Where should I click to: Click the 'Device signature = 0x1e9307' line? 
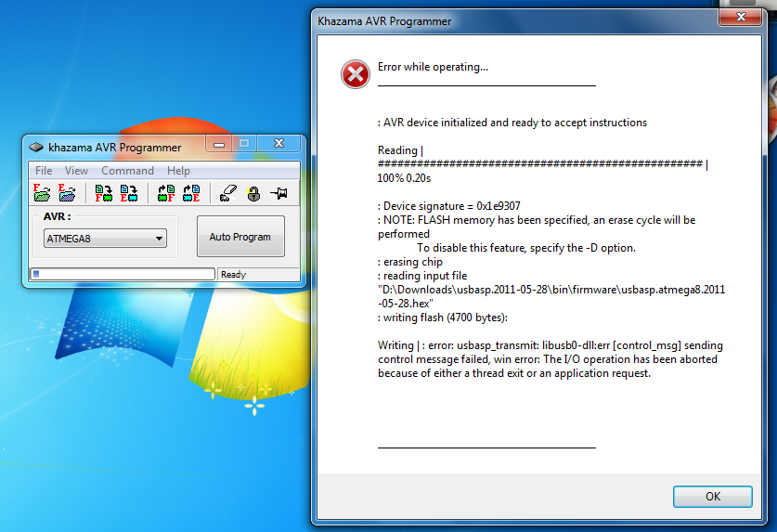click(x=449, y=206)
